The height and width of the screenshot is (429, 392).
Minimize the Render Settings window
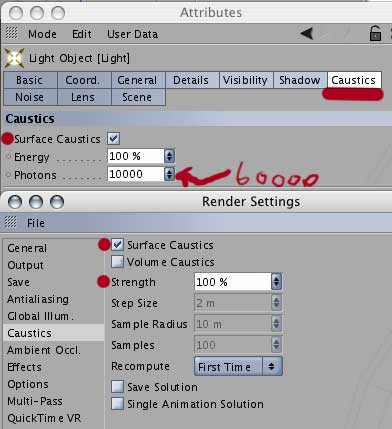point(36,202)
